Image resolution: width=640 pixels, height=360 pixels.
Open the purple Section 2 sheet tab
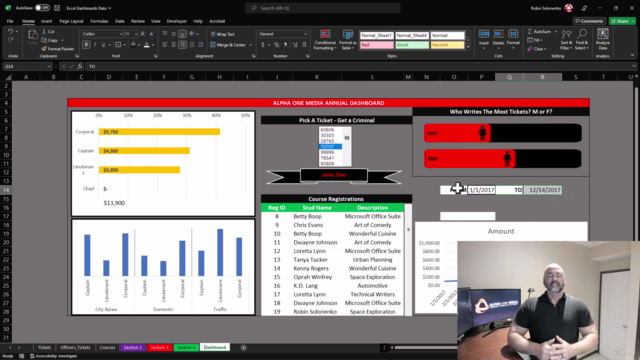point(133,347)
